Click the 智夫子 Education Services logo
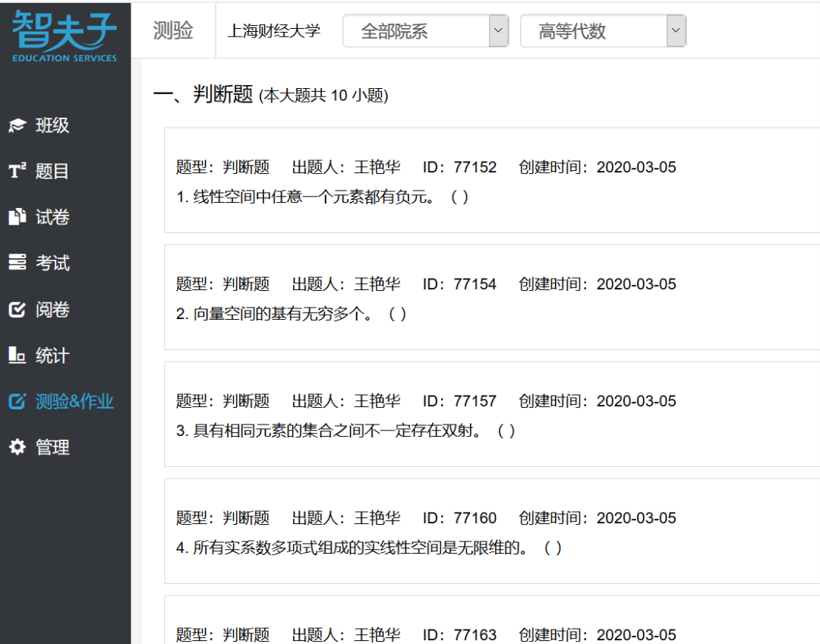Image resolution: width=820 pixels, height=644 pixels. 65,36
